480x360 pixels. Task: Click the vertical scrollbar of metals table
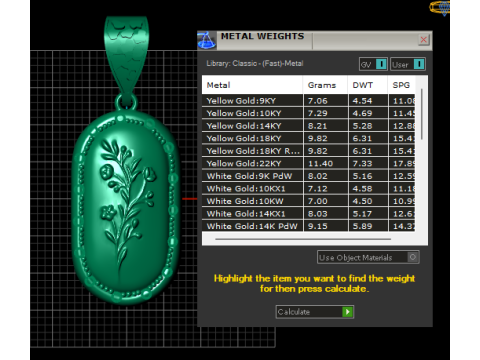point(422,114)
